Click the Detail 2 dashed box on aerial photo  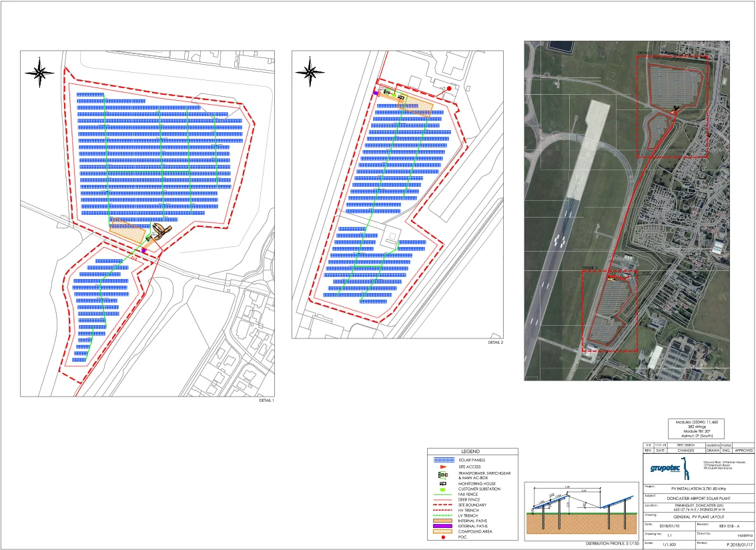610,310
